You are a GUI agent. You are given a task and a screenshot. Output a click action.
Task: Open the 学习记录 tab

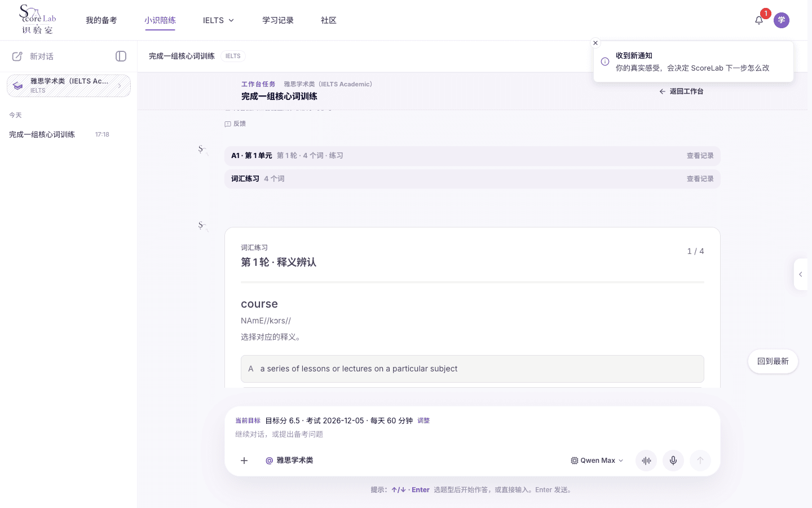(x=278, y=20)
